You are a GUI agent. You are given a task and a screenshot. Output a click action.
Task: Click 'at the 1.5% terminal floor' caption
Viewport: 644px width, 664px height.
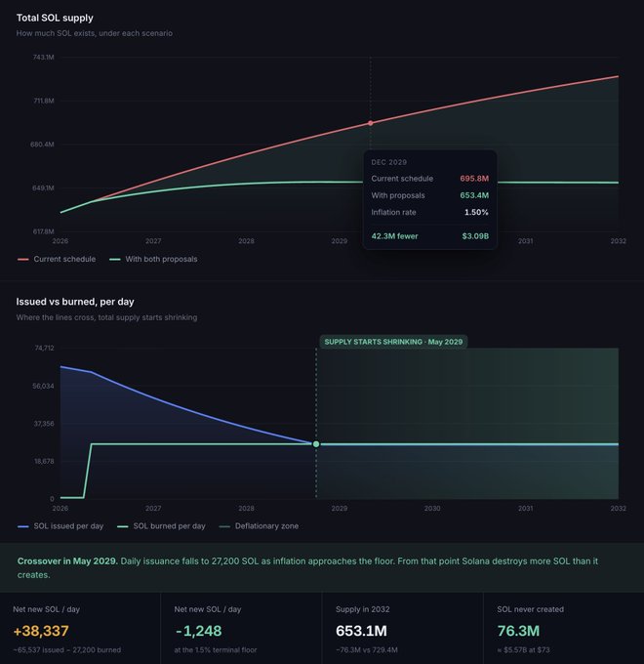(x=216, y=650)
